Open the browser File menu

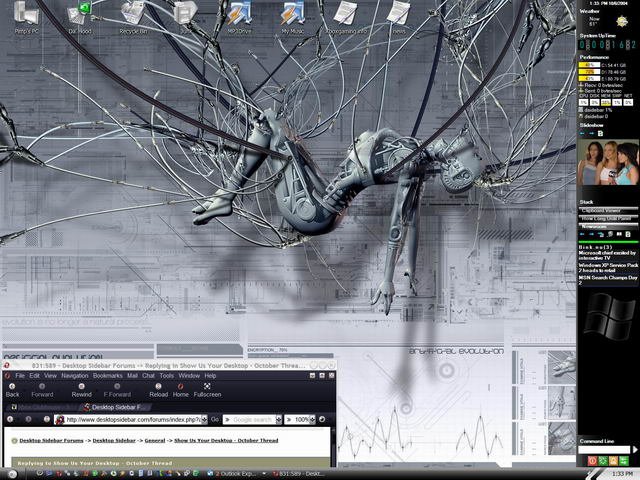(x=20, y=376)
